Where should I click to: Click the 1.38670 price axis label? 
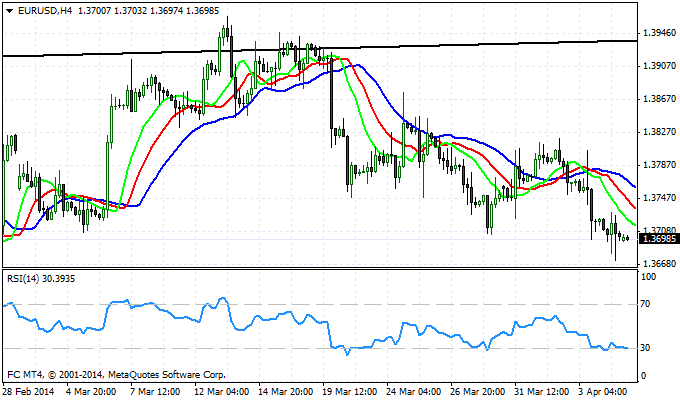tap(659, 99)
